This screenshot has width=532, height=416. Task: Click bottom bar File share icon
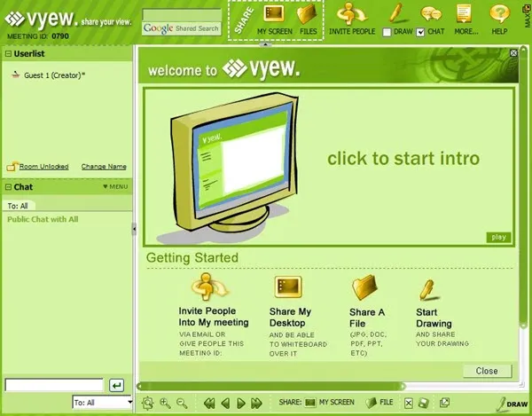click(372, 403)
